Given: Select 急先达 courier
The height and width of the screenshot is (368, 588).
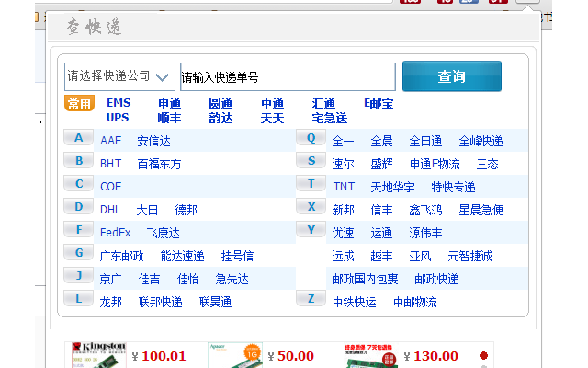Looking at the screenshot, I should 232,279.
